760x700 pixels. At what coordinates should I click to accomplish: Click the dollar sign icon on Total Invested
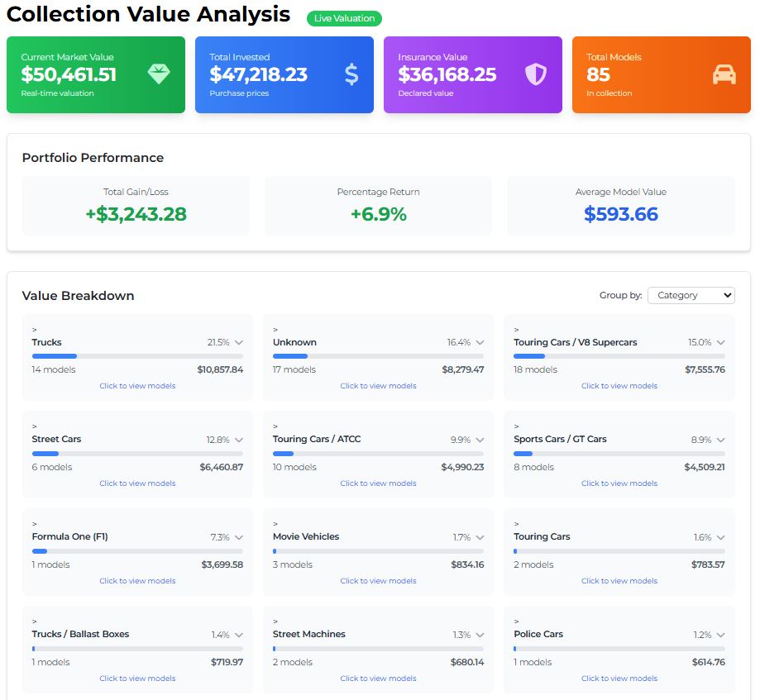pyautogui.click(x=351, y=74)
